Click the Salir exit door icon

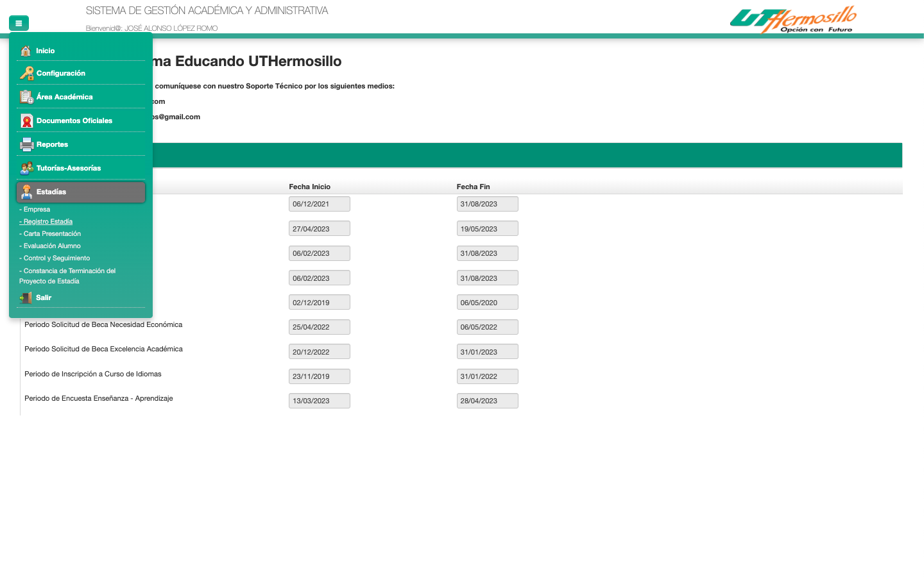[x=26, y=298]
